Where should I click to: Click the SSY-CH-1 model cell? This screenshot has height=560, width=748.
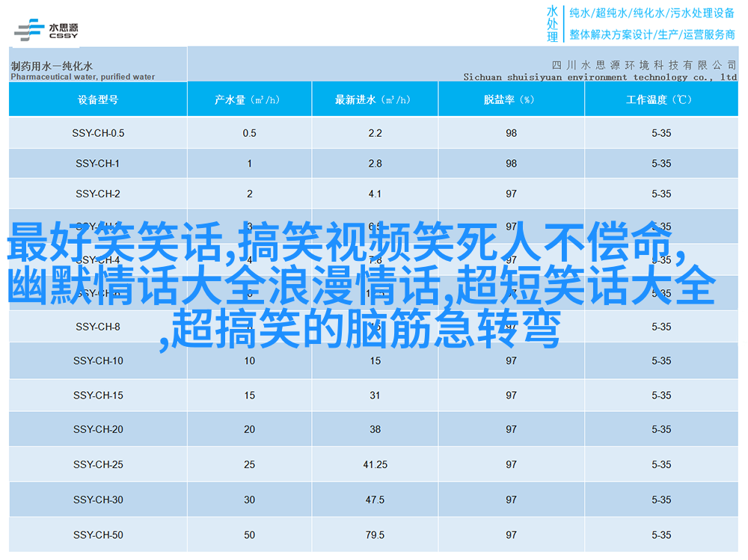pos(98,164)
